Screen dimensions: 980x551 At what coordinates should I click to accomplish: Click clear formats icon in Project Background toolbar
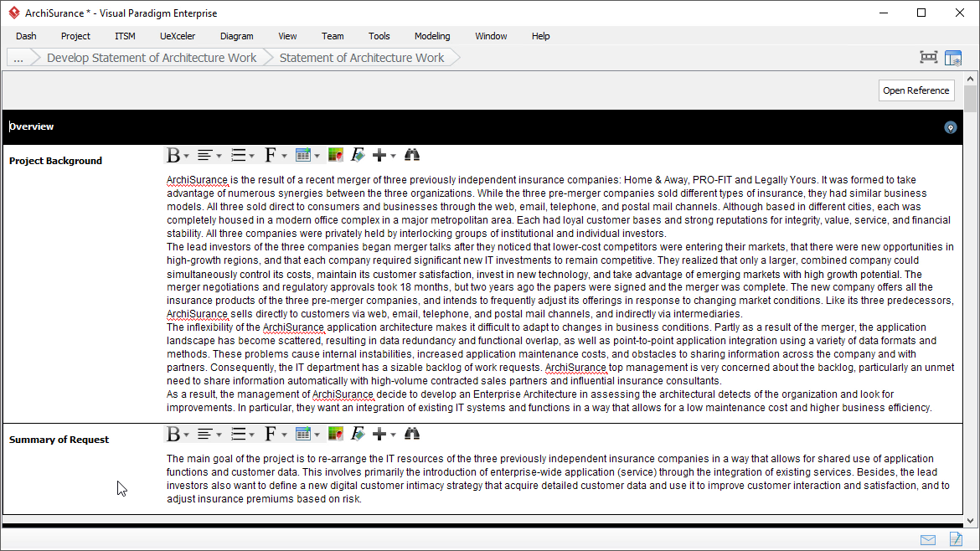[358, 155]
